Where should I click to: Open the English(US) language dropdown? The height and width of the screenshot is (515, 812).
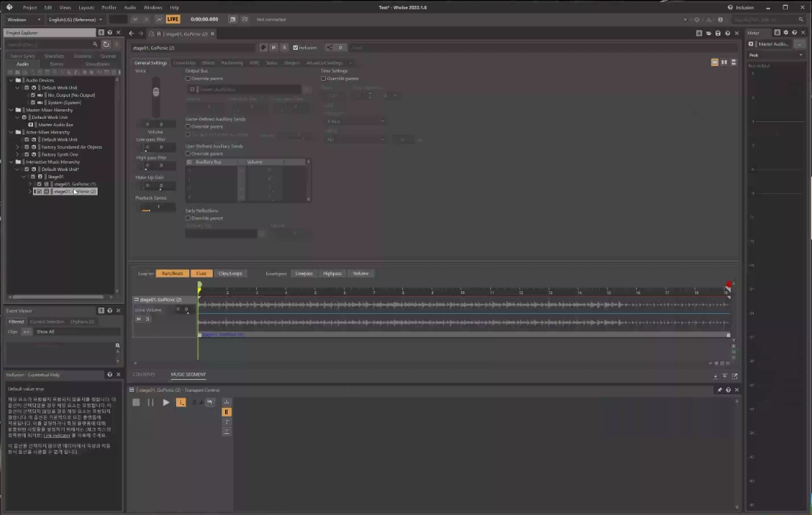point(75,20)
